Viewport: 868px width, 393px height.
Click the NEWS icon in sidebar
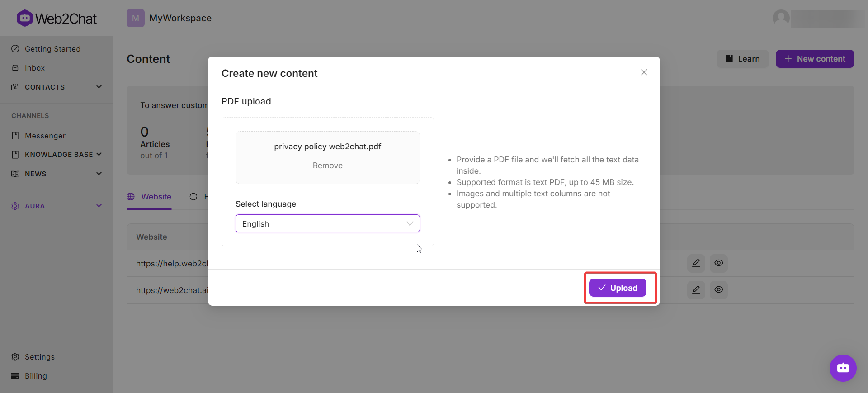coord(15,174)
